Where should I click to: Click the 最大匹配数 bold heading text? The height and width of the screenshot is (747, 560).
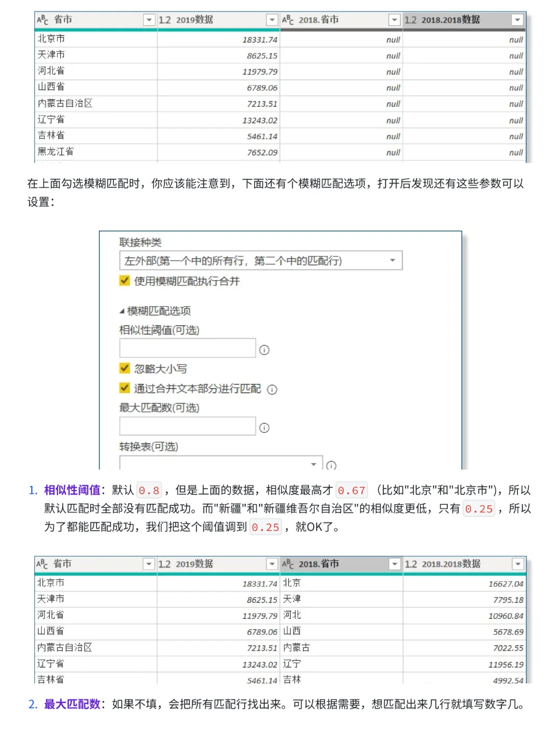click(72, 704)
